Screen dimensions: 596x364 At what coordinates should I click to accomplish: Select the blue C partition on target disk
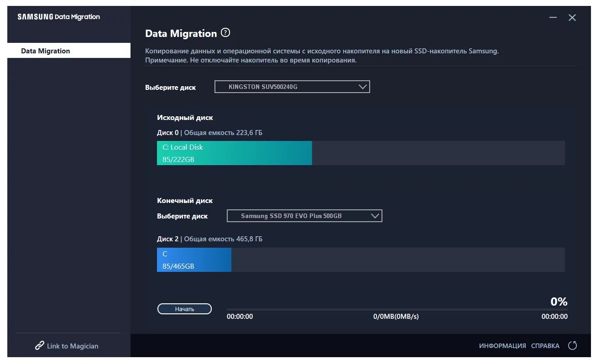click(x=194, y=260)
